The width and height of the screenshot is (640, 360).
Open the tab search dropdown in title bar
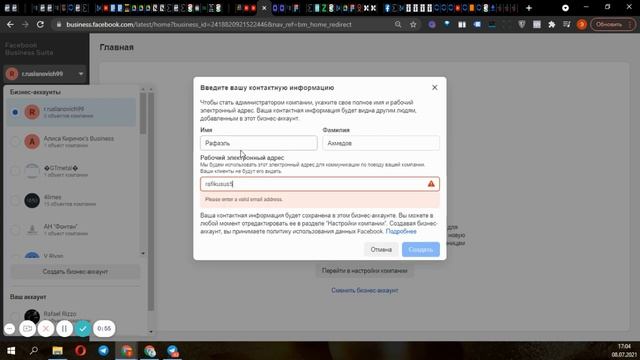(x=565, y=8)
